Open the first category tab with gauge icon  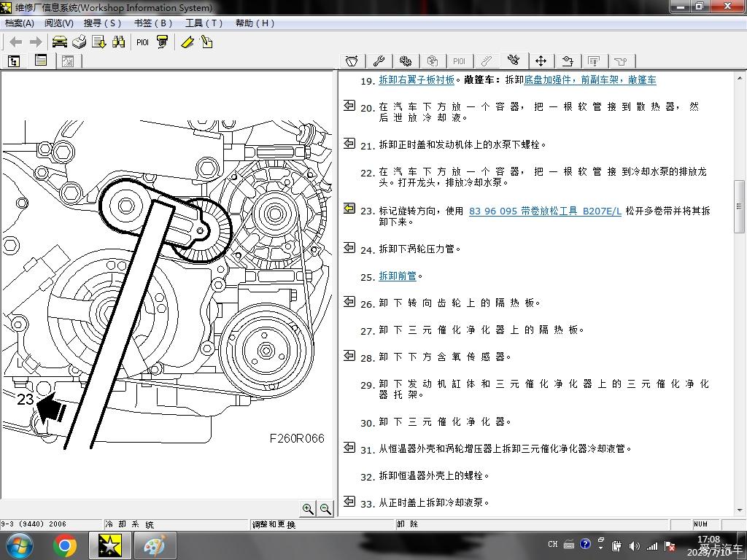click(x=352, y=61)
